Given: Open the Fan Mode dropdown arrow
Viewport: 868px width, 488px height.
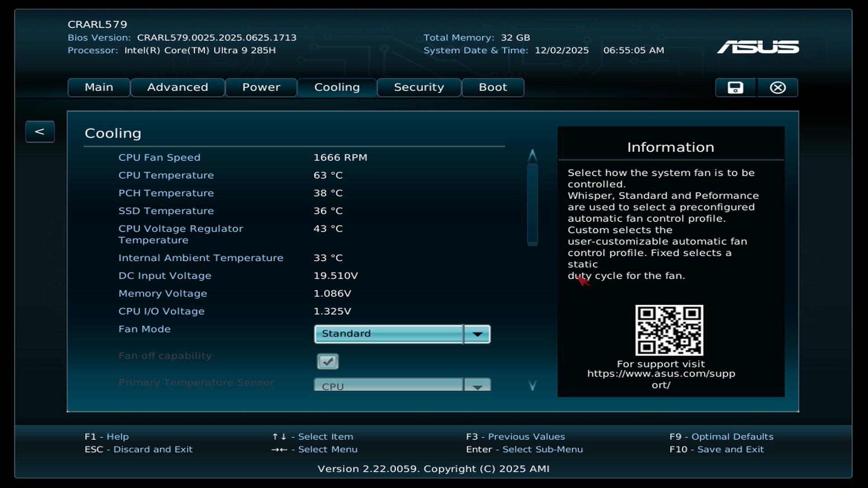Looking at the screenshot, I should (x=477, y=334).
